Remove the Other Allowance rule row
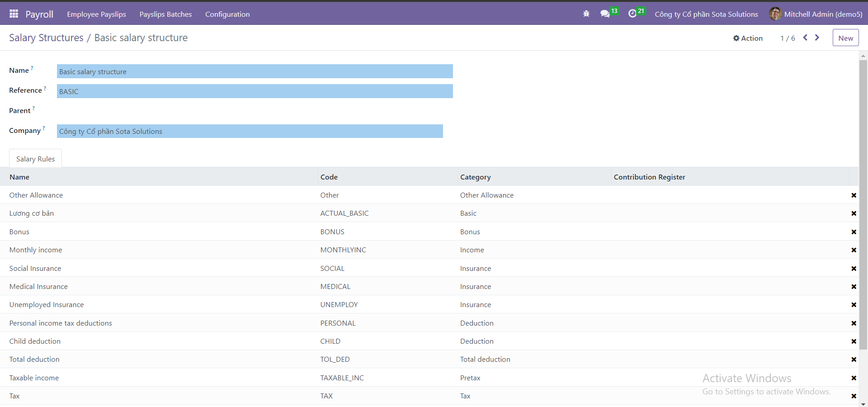The width and height of the screenshot is (868, 407). pyautogui.click(x=854, y=195)
